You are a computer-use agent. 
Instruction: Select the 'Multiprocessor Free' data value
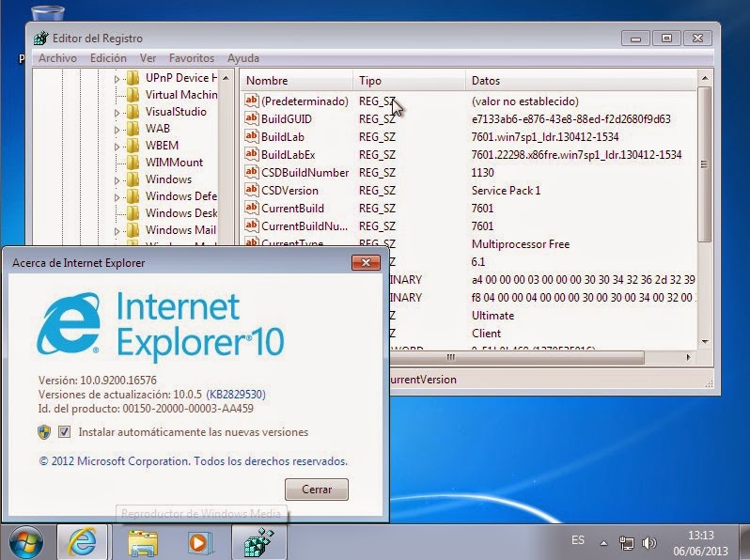coord(521,244)
